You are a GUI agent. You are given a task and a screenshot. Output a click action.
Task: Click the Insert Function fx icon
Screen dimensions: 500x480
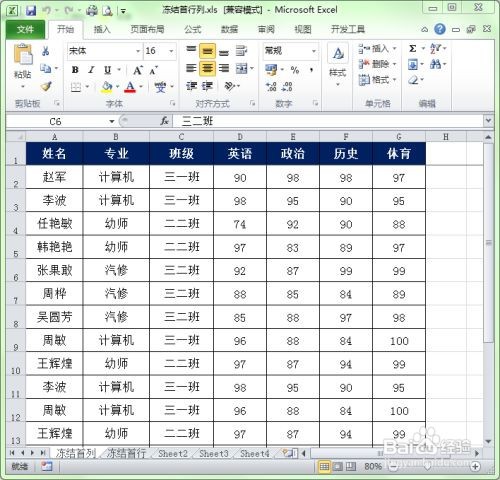(164, 121)
